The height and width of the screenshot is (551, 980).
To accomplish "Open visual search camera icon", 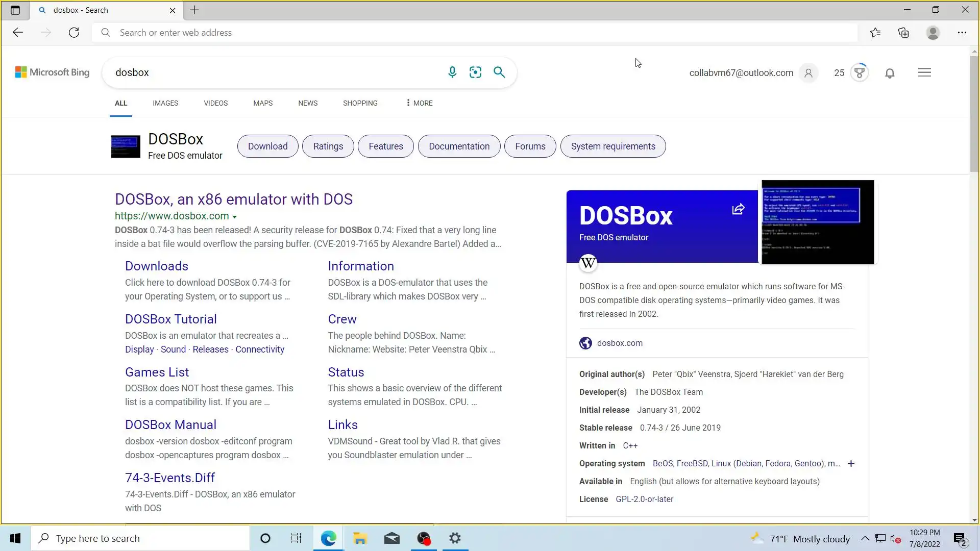I will coord(475,72).
